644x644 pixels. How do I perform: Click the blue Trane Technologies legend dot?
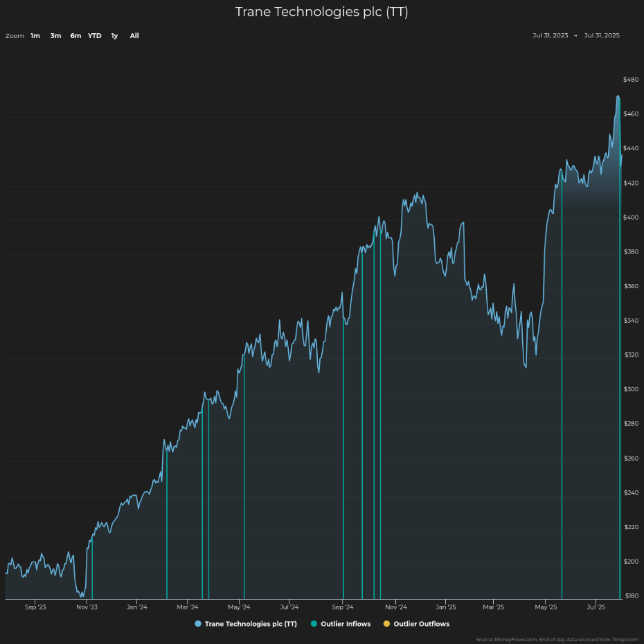198,624
